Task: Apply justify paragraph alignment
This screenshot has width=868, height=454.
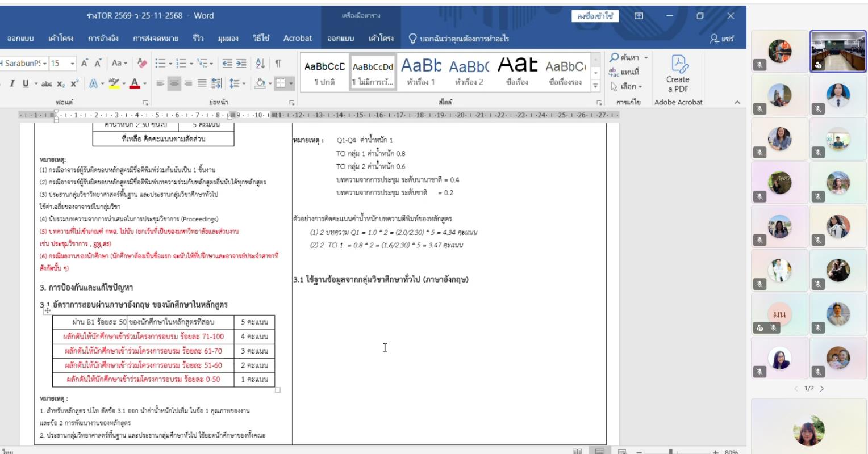Action: coord(202,83)
